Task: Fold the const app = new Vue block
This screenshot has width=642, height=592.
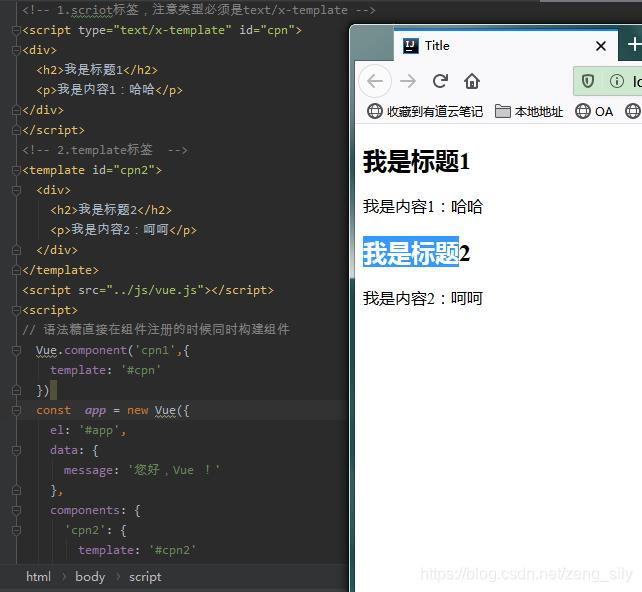Action: coord(16,410)
